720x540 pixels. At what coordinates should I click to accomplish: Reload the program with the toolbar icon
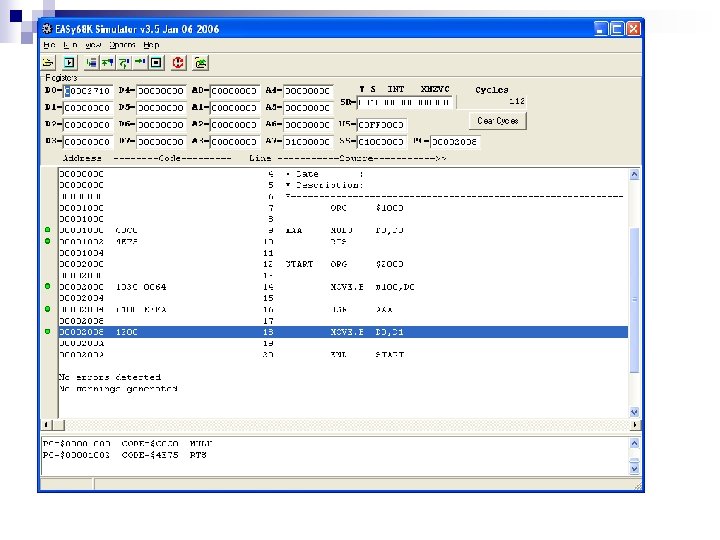pos(201,62)
